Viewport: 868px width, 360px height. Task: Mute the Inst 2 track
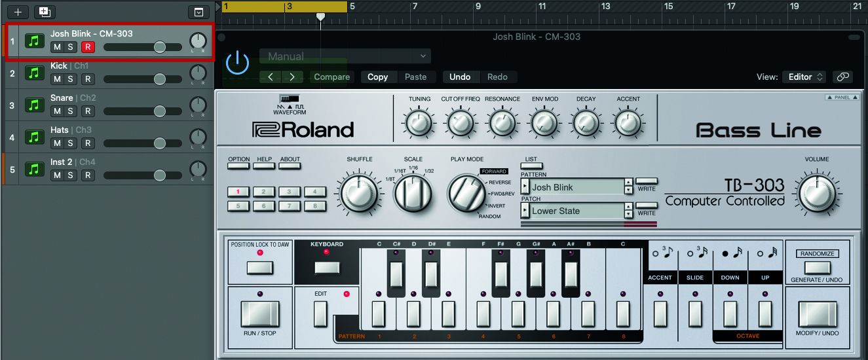(57, 175)
